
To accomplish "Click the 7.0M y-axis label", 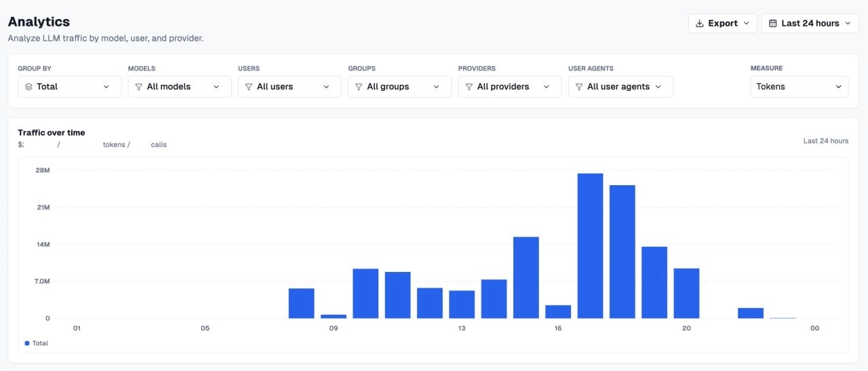I will pos(42,281).
